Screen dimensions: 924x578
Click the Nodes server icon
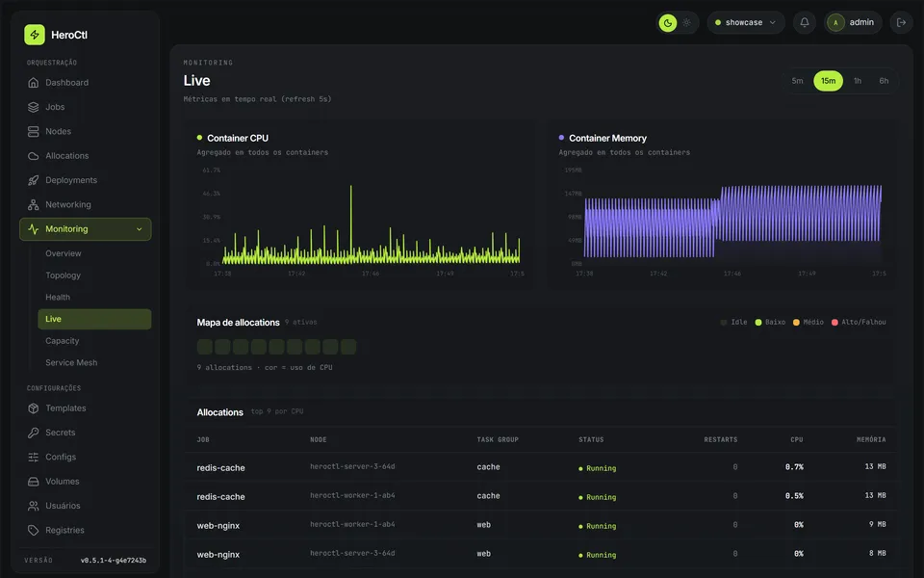click(33, 132)
